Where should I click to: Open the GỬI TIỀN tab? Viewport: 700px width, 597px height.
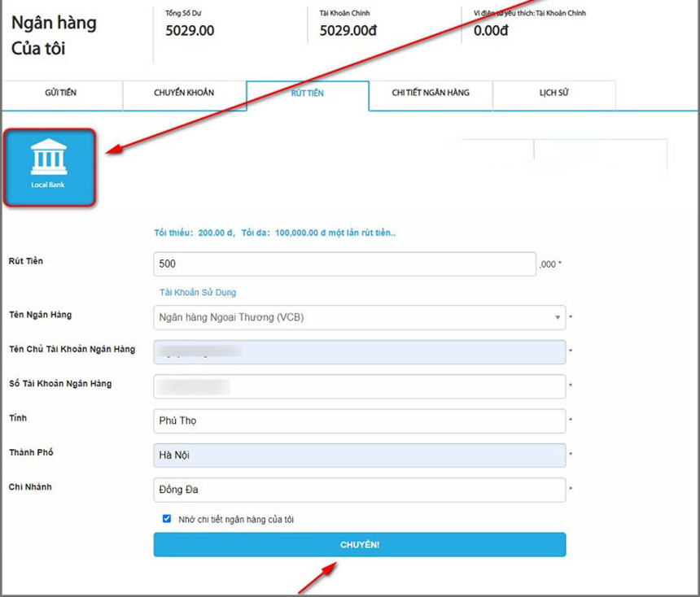click(61, 94)
